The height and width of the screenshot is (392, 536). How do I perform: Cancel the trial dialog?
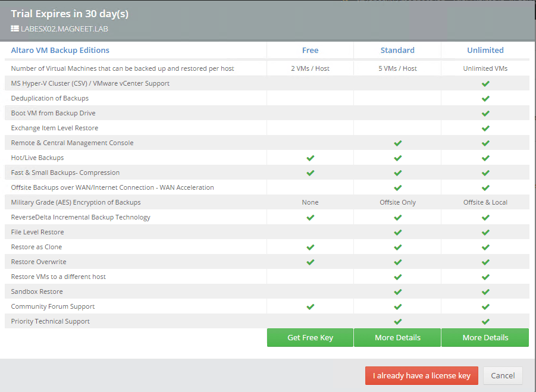tap(503, 375)
